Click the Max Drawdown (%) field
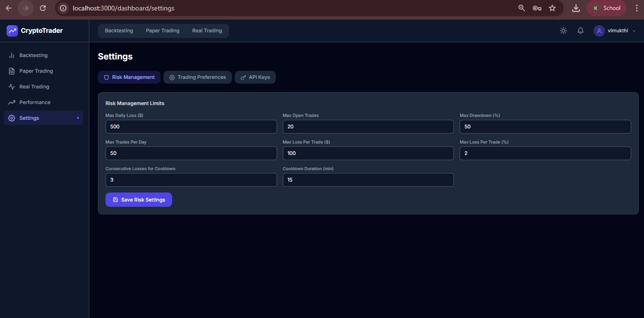Screen dimensions: 644x318 click(x=545, y=127)
